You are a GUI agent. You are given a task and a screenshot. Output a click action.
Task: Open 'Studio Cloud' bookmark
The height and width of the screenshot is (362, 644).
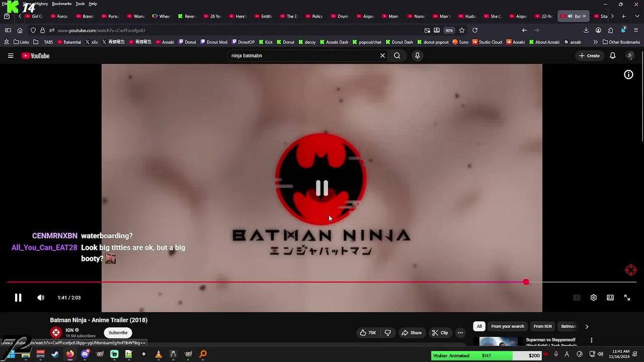(487, 42)
